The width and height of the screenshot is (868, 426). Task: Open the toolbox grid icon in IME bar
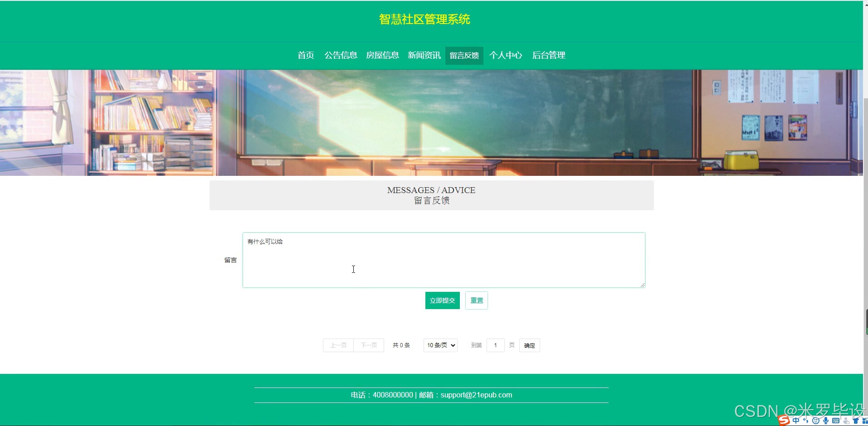865,421
